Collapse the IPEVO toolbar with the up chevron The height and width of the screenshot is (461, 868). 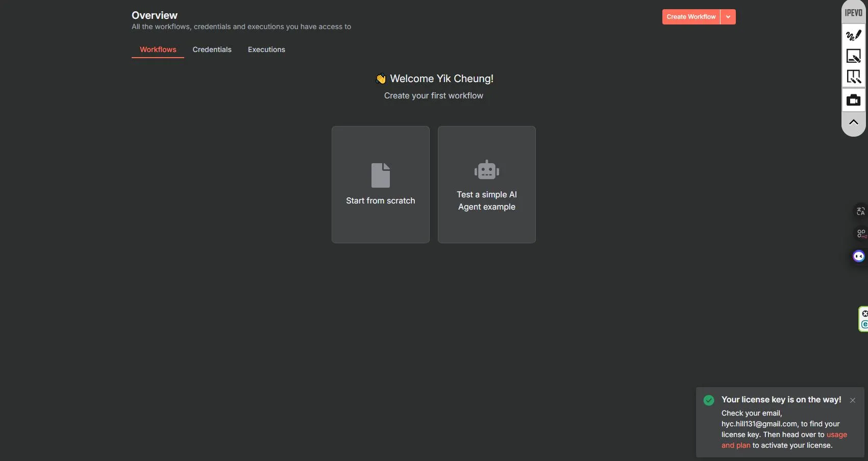click(853, 122)
